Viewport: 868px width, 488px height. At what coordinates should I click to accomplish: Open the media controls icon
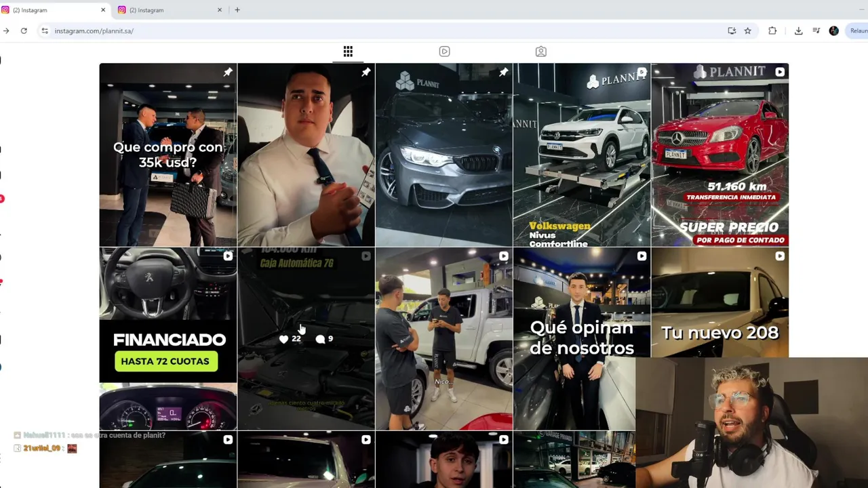tap(816, 30)
